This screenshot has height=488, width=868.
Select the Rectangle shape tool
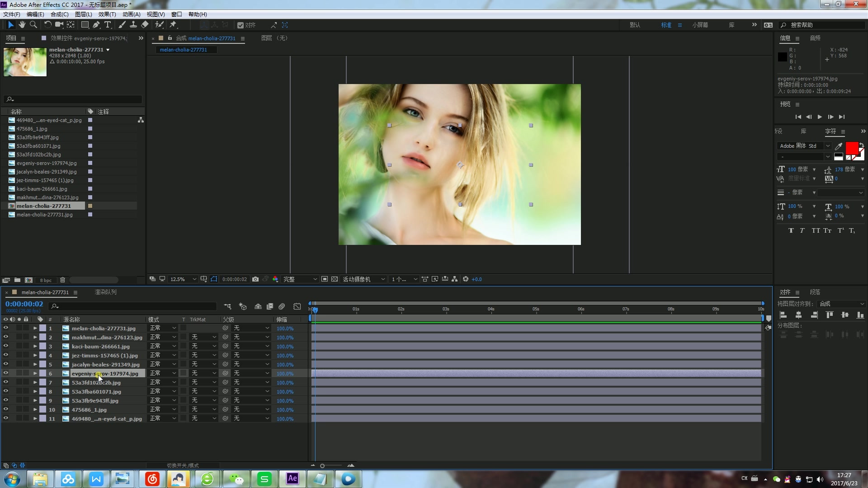85,25
